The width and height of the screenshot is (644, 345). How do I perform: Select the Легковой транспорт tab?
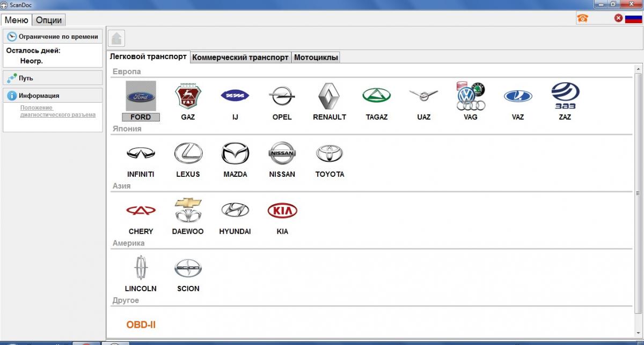point(148,56)
